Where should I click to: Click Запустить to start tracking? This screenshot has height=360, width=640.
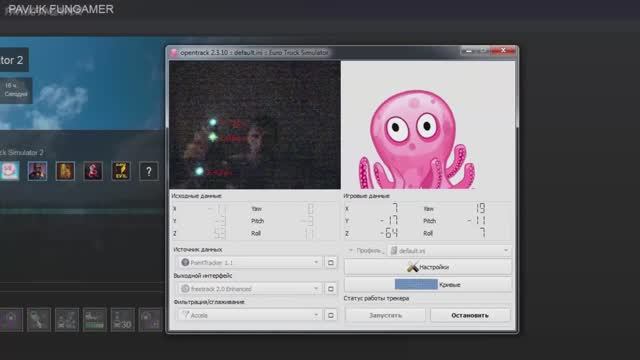pyautogui.click(x=385, y=315)
